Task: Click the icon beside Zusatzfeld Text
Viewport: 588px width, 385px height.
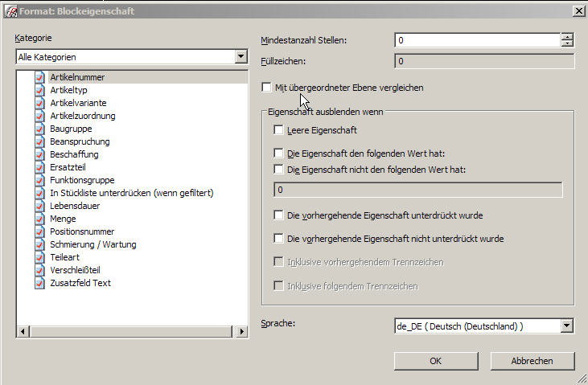Action: (x=39, y=283)
